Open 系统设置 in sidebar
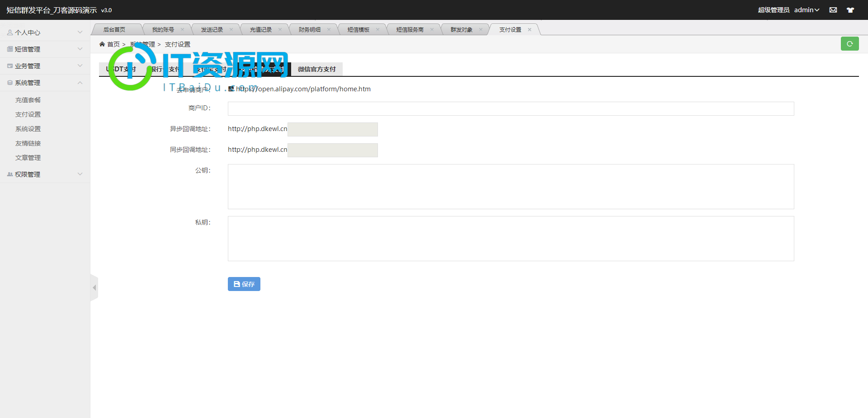 point(28,129)
